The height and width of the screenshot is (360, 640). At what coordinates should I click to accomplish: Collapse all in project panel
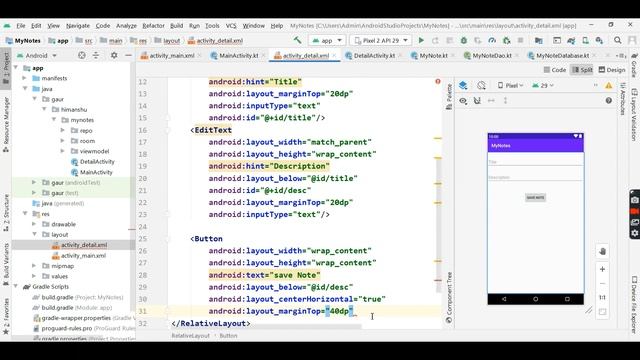pos(96,55)
